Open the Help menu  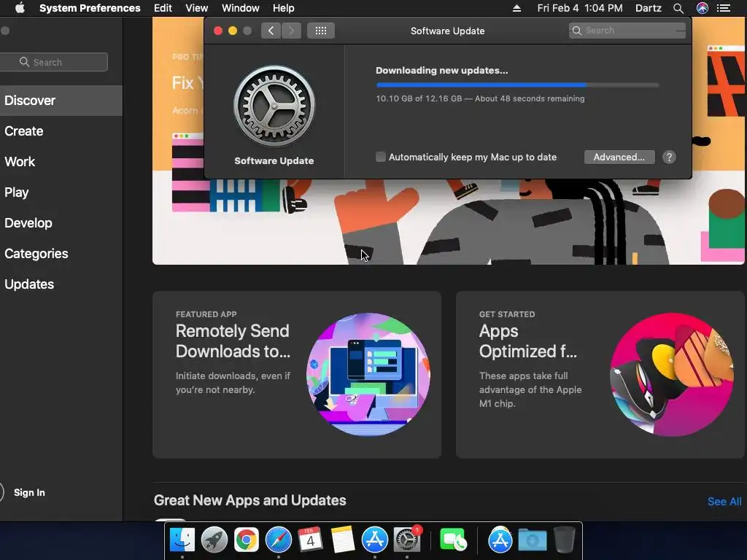pos(284,8)
